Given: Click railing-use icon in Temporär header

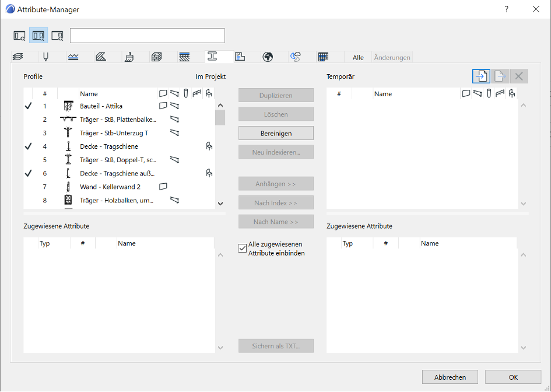Looking at the screenshot, I should [x=500, y=93].
